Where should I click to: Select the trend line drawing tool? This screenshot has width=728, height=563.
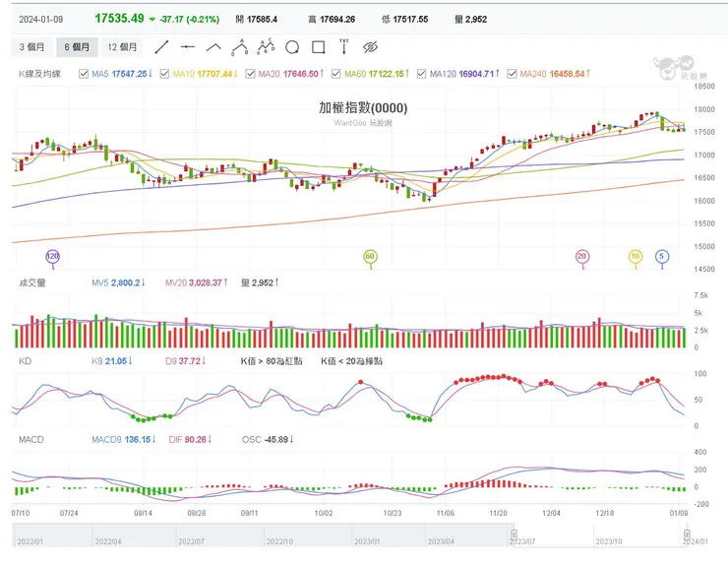click(162, 46)
